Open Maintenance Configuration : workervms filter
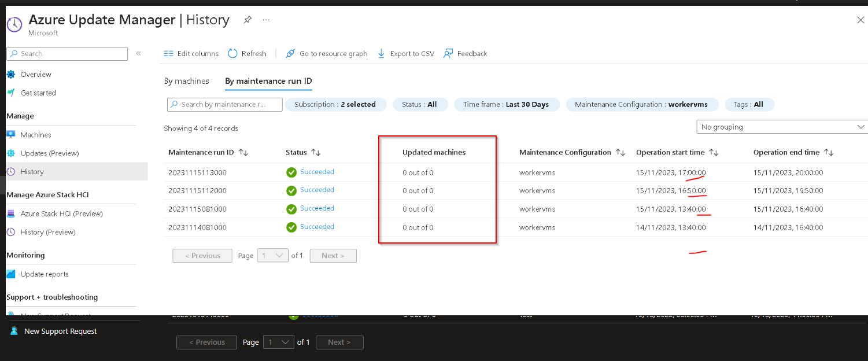Image resolution: width=868 pixels, height=361 pixels. [642, 105]
